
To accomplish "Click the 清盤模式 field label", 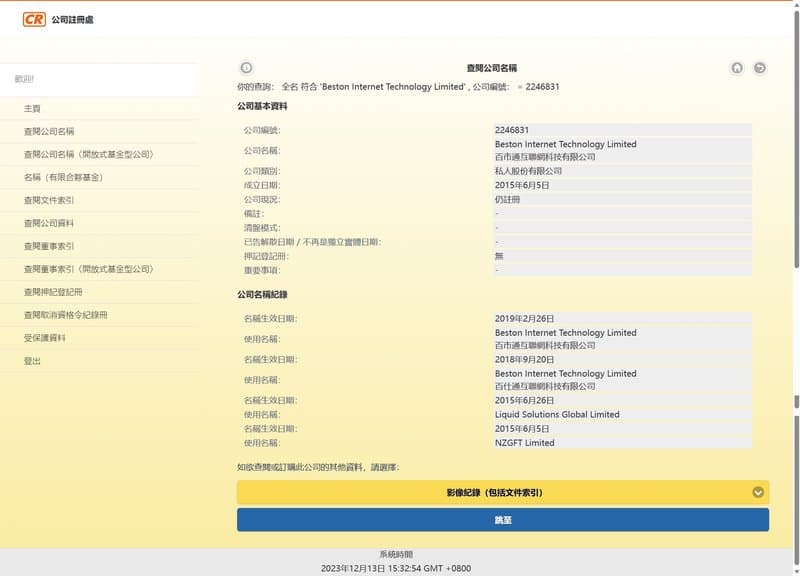I will 262,228.
